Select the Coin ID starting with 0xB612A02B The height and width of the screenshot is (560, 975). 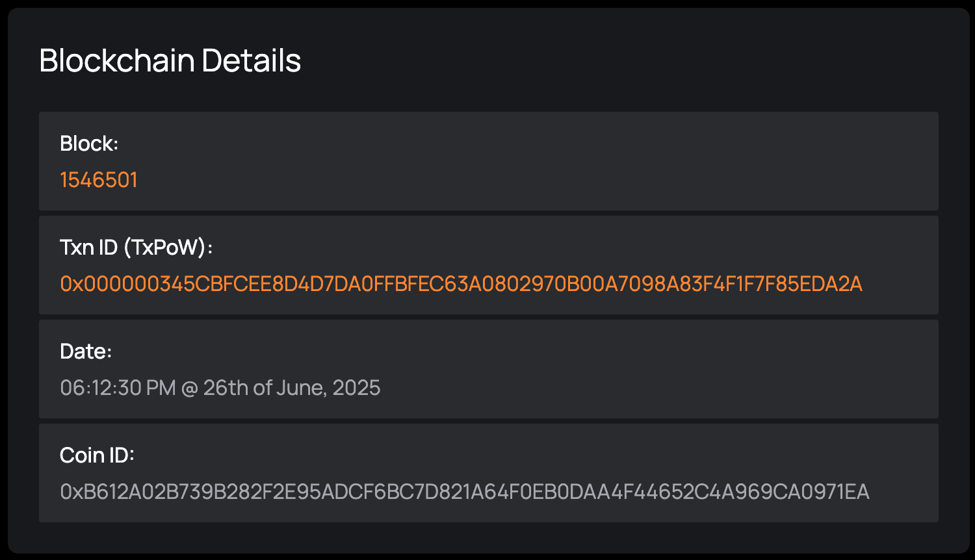pyautogui.click(x=465, y=492)
